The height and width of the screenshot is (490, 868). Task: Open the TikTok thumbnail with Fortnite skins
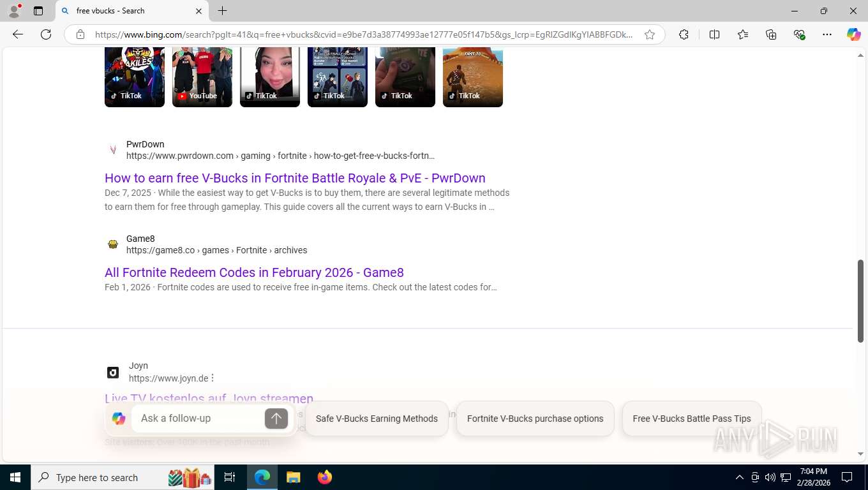[338, 77]
